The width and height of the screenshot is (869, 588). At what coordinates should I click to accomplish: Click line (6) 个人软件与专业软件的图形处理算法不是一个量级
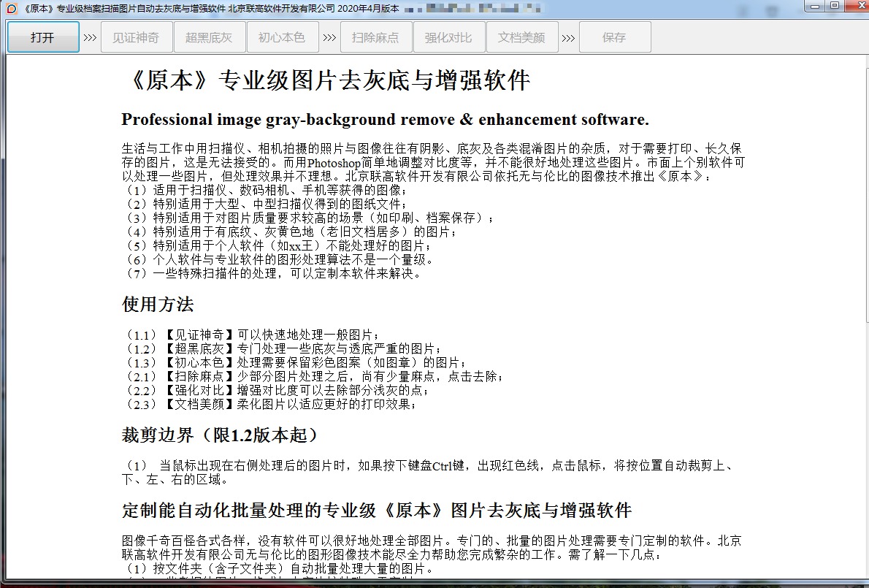tap(277, 259)
